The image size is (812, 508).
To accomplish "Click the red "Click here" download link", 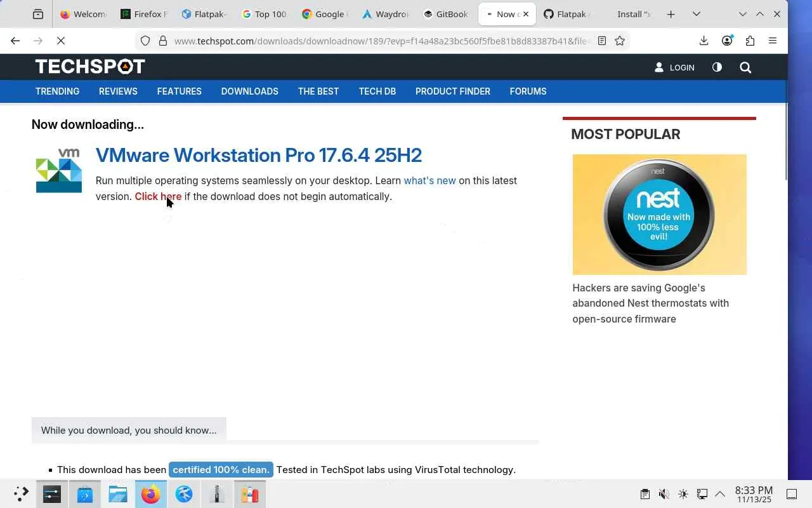I will coord(158,196).
